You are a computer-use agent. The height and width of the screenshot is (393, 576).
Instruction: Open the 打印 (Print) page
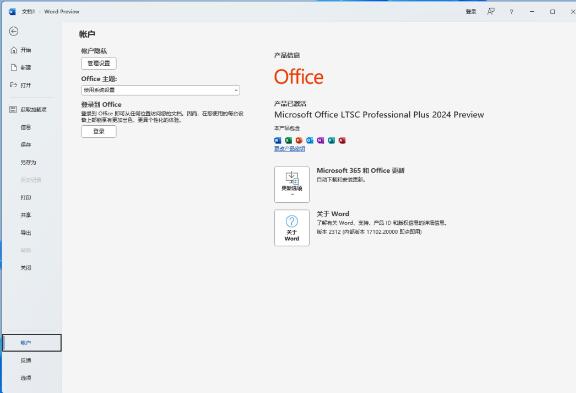coord(26,198)
